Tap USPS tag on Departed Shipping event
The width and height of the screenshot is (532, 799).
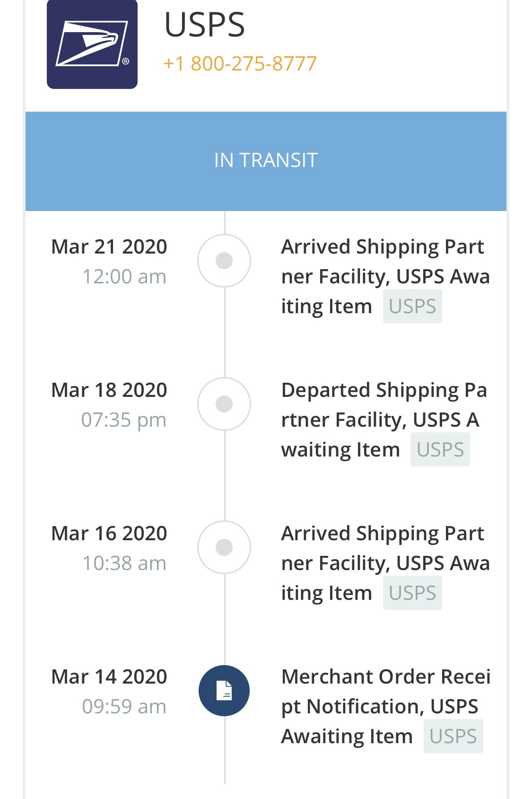440,450
